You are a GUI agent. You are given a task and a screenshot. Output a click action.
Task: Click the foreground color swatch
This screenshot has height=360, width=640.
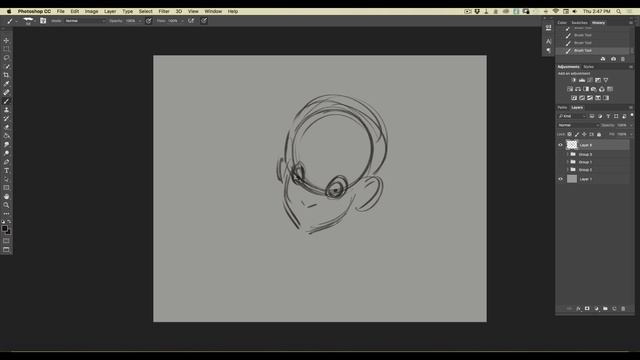[x=4, y=229]
